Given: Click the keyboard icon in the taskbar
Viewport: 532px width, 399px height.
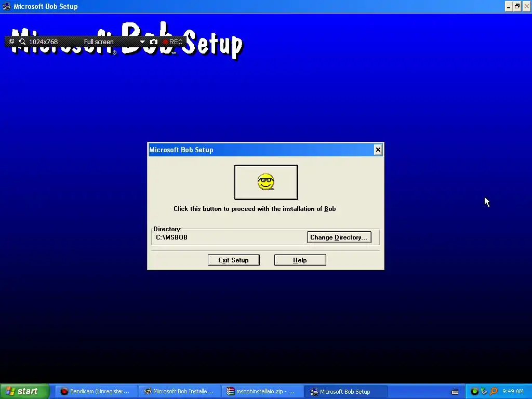Looking at the screenshot, I should (455, 392).
